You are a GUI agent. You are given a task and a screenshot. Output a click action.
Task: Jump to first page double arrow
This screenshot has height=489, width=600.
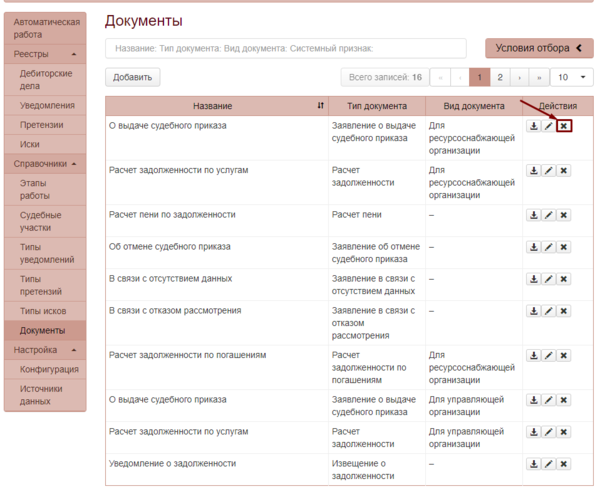coord(440,77)
